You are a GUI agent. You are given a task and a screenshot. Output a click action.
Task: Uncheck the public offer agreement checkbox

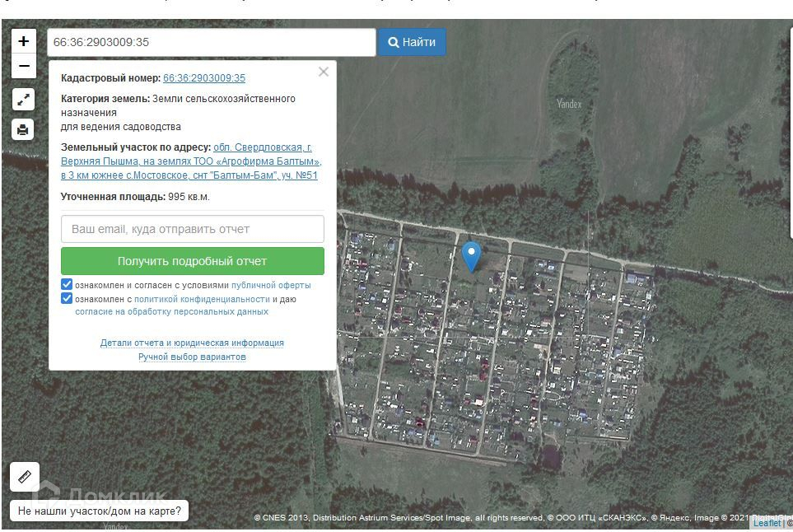(67, 284)
